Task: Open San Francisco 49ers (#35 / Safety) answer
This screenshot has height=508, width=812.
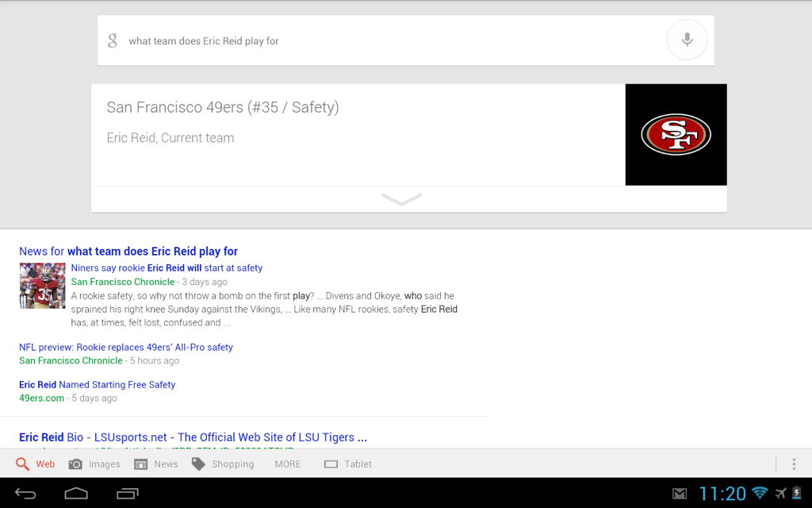Action: click(223, 107)
